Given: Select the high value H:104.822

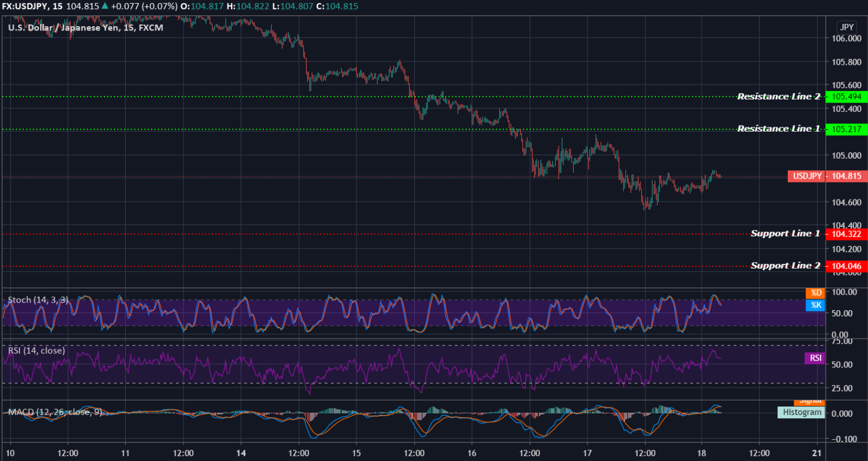Looking at the screenshot, I should pos(248,6).
